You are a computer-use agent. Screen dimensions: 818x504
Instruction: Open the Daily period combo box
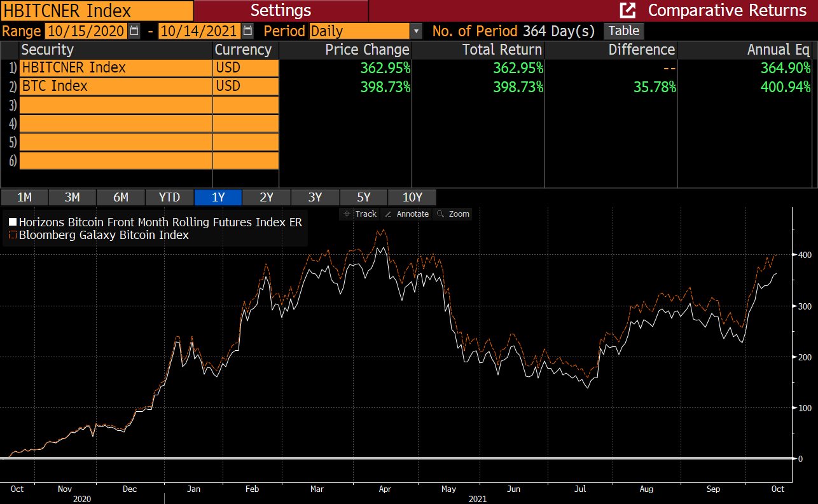(359, 31)
